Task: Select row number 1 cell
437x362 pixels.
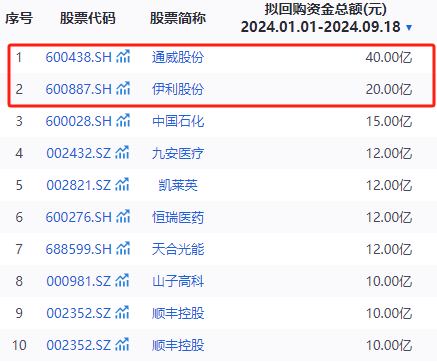Action: pyautogui.click(x=19, y=57)
